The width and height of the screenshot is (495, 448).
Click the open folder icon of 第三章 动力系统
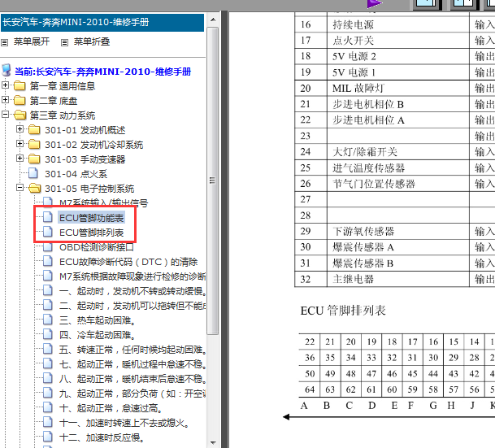coord(20,115)
